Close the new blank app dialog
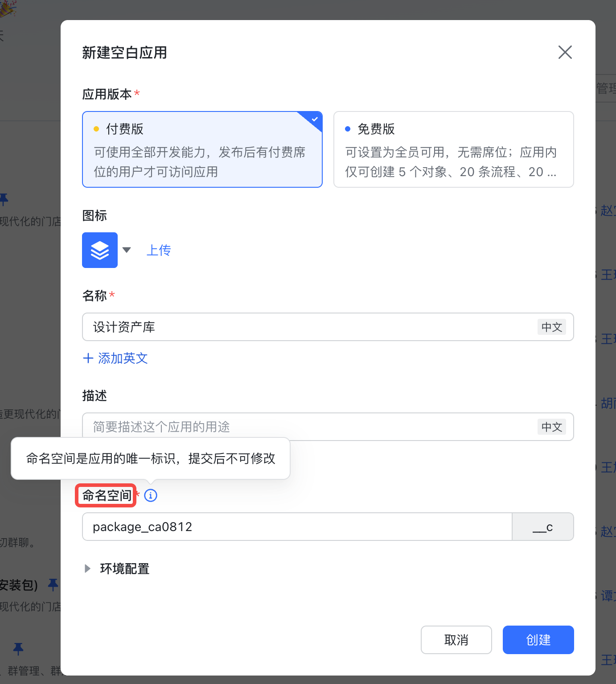 coord(565,52)
